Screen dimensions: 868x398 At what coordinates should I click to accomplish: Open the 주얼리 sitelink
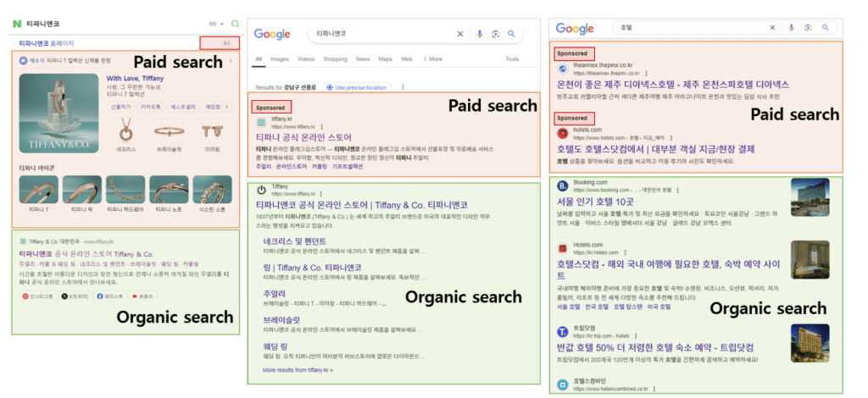pyautogui.click(x=275, y=294)
